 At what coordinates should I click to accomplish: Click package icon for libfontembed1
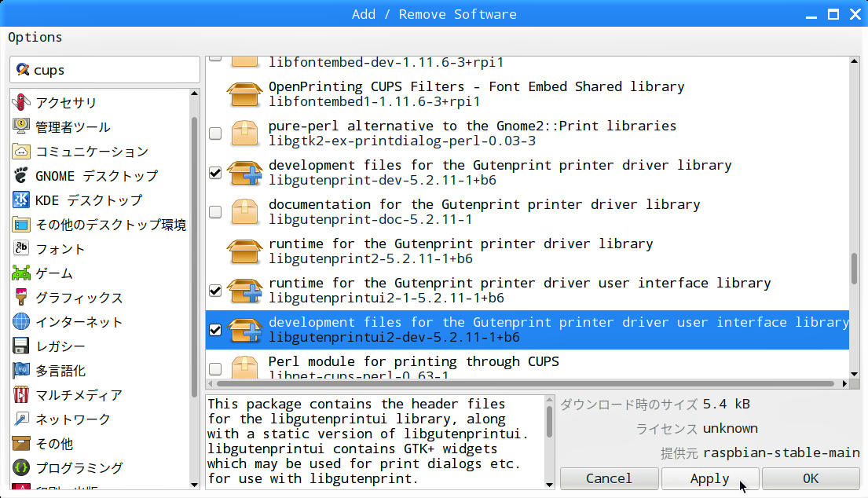tap(244, 94)
